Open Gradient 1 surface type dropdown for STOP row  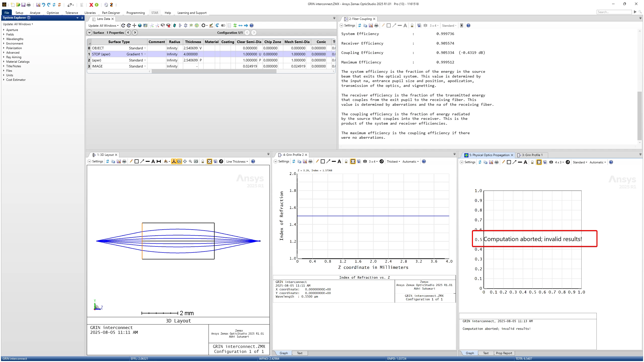click(x=145, y=54)
